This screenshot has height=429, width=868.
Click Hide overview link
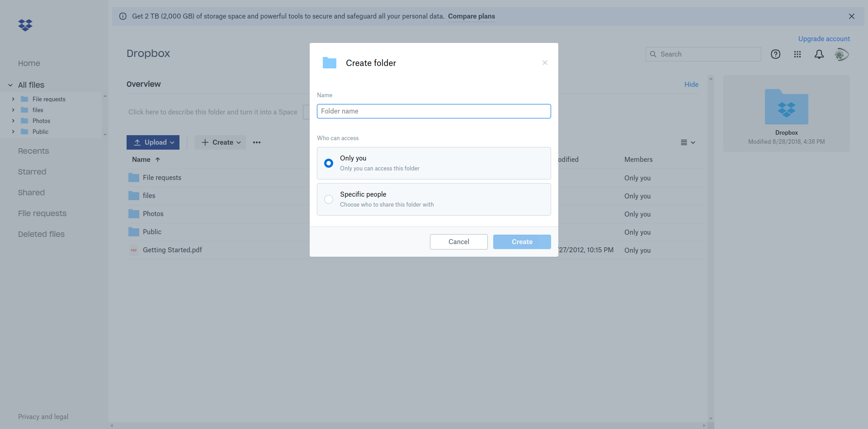coord(691,85)
